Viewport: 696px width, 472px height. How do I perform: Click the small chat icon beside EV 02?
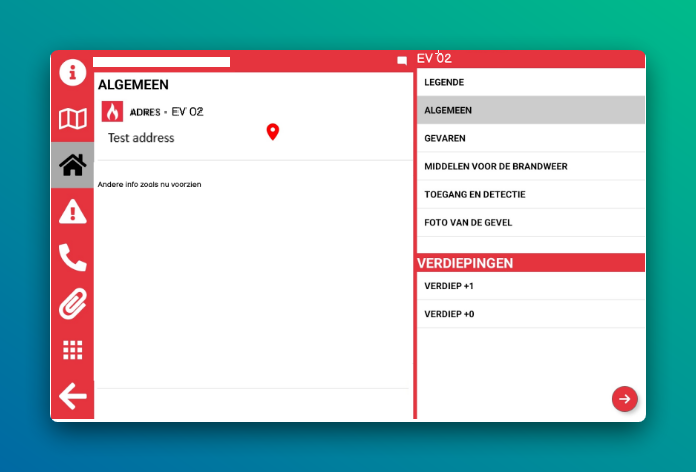click(x=402, y=60)
